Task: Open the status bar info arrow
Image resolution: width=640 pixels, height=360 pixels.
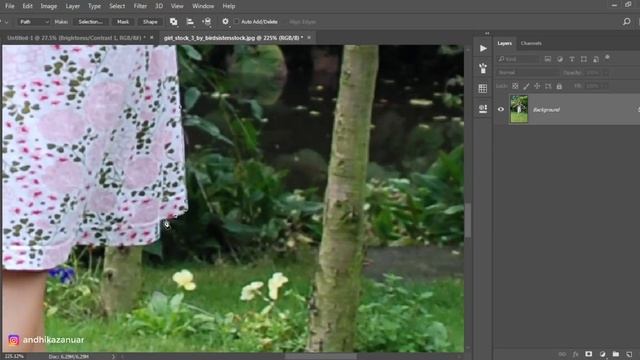Action: point(113,356)
